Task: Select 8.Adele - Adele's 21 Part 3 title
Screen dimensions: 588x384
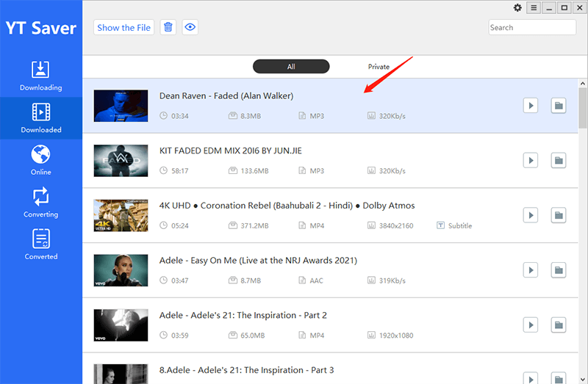Action: click(246, 370)
